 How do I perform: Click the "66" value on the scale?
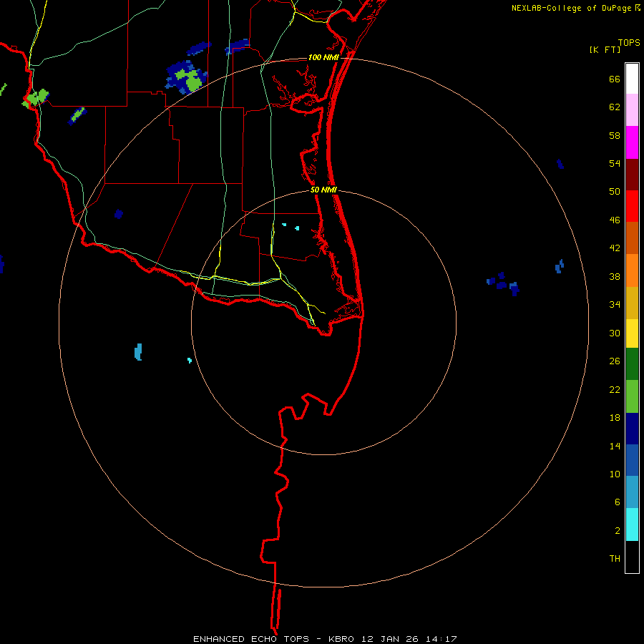click(615, 79)
